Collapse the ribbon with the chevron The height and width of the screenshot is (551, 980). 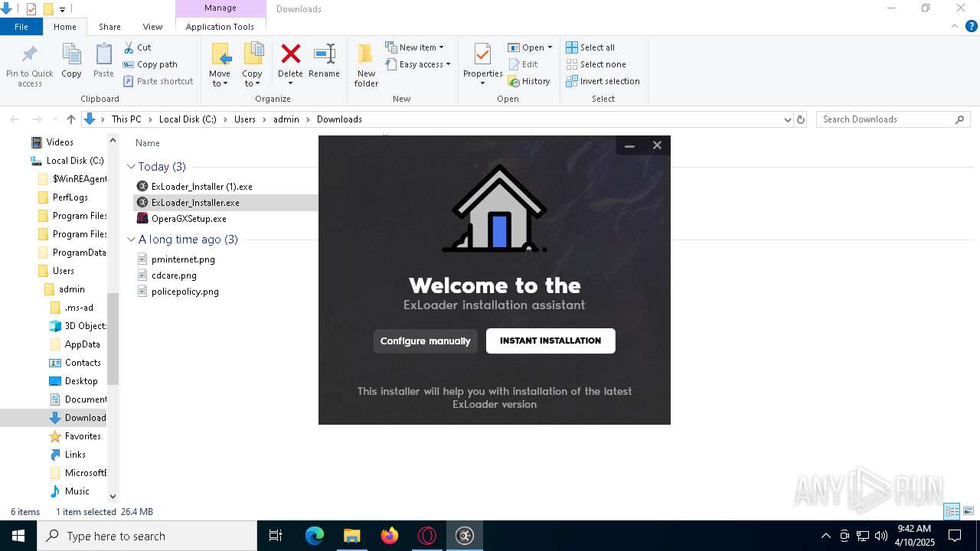point(955,26)
